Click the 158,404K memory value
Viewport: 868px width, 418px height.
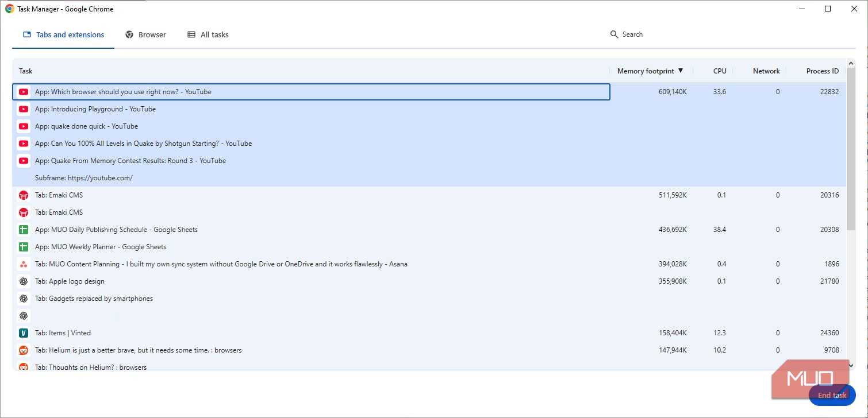pos(673,333)
